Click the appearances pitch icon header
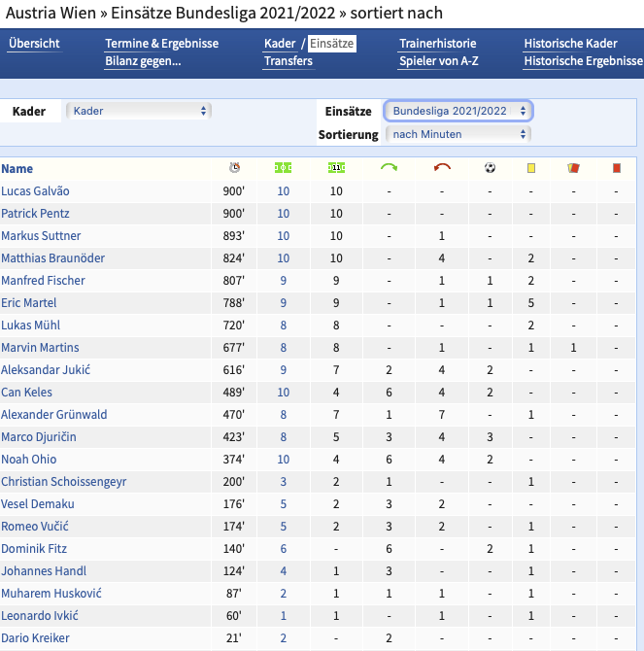 click(x=283, y=168)
